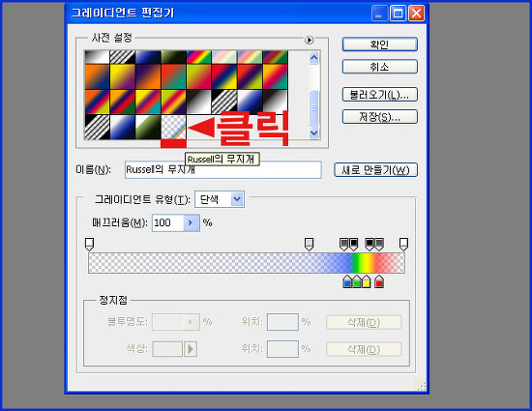The width and height of the screenshot is (532, 411).
Task: Click the 삭제(D) button in the 색상 row
Action: [x=364, y=350]
